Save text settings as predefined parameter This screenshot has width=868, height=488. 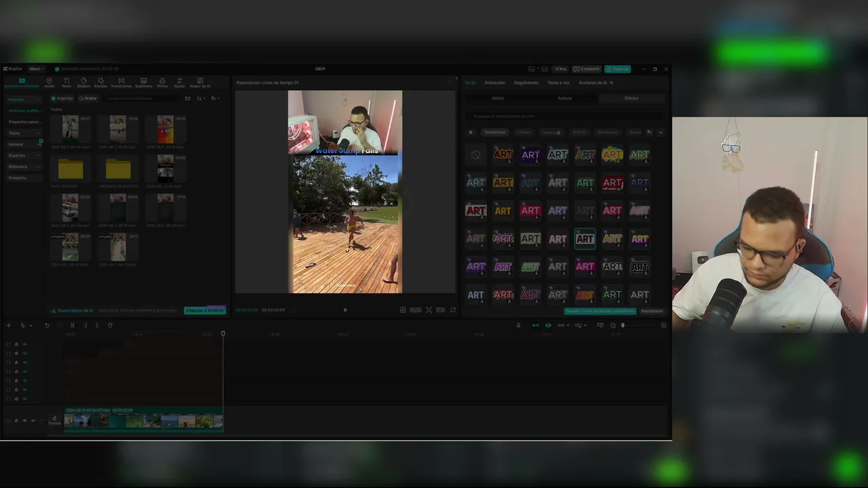pos(600,311)
